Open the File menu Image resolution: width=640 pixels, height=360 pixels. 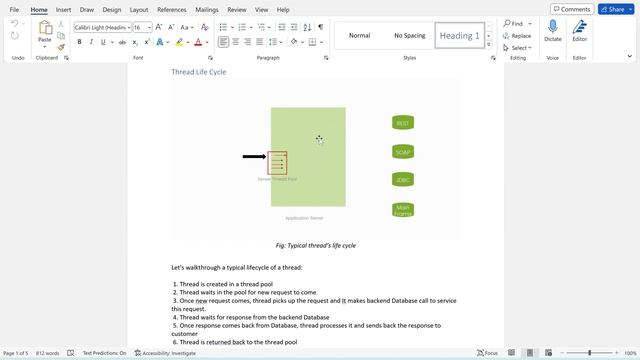[x=14, y=9]
